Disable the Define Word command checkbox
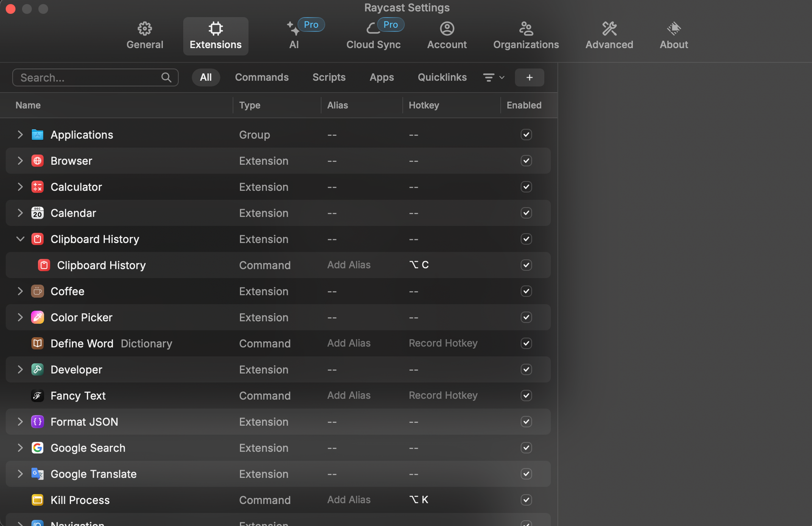Screen dimensions: 812x526 click(x=526, y=343)
